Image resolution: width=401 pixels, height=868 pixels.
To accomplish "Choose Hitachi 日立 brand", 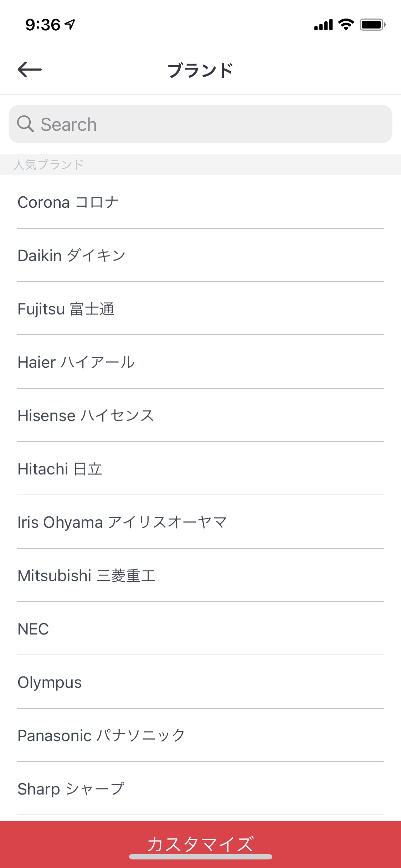I will tap(60, 469).
